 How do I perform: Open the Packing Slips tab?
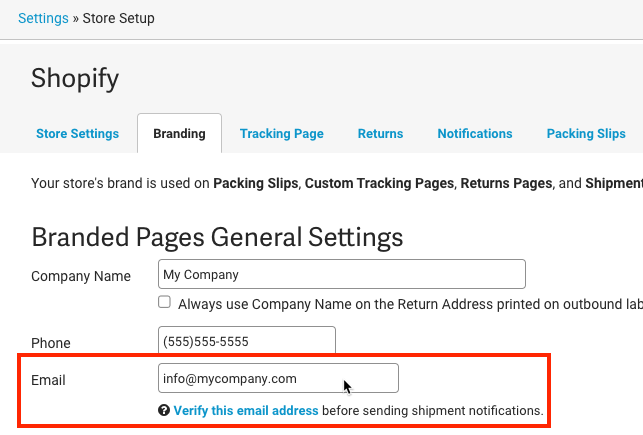pos(586,134)
